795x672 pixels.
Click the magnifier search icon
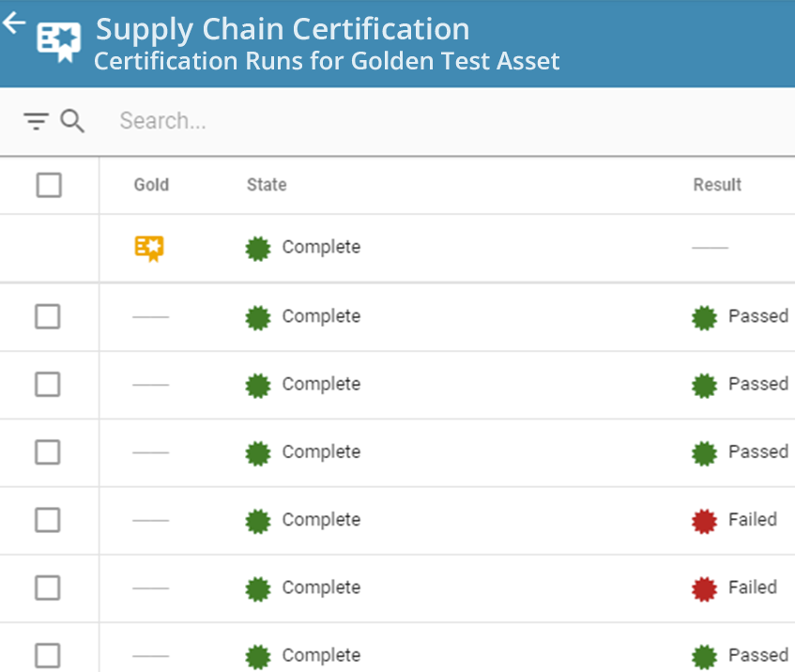(x=72, y=121)
